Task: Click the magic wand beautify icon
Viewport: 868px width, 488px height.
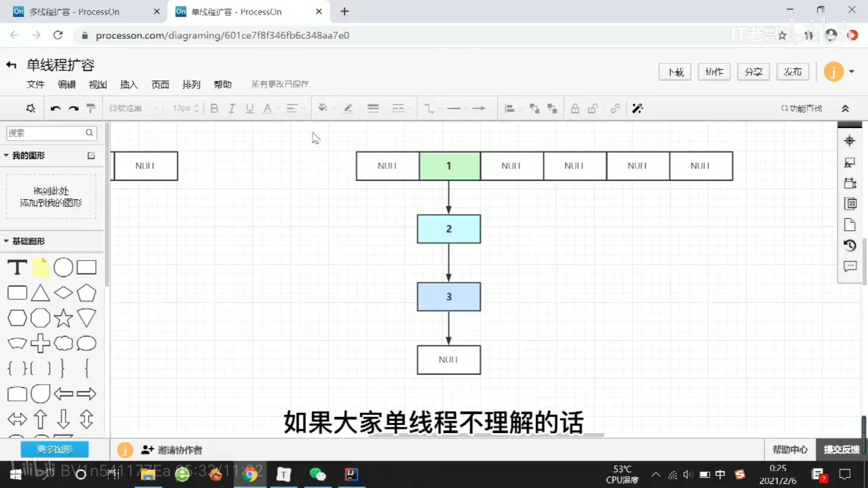Action: 637,108
